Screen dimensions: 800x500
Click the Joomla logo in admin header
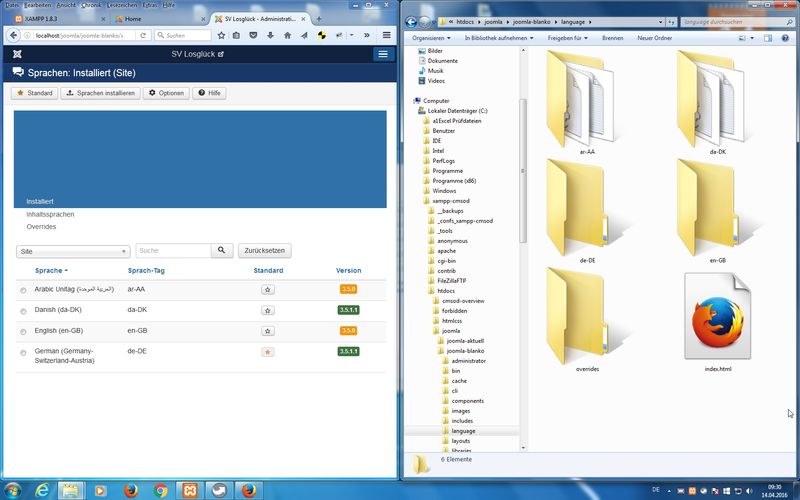[18, 54]
